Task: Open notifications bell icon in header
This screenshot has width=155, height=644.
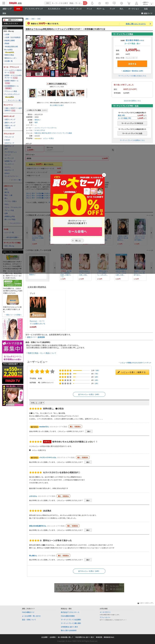Action: [x=92, y=3]
